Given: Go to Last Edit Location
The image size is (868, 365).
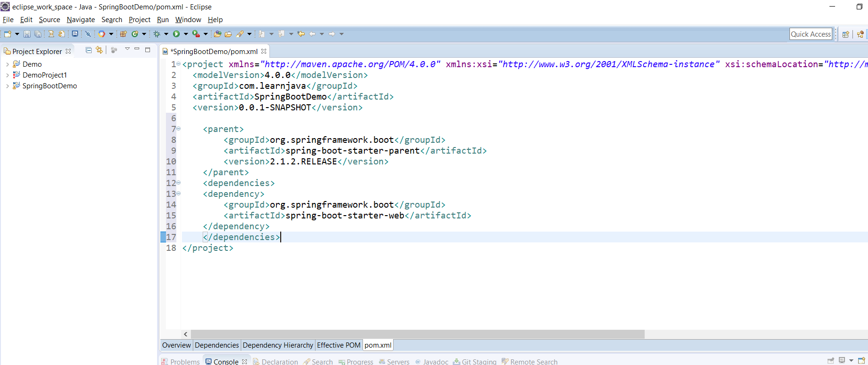Looking at the screenshot, I should pyautogui.click(x=301, y=34).
